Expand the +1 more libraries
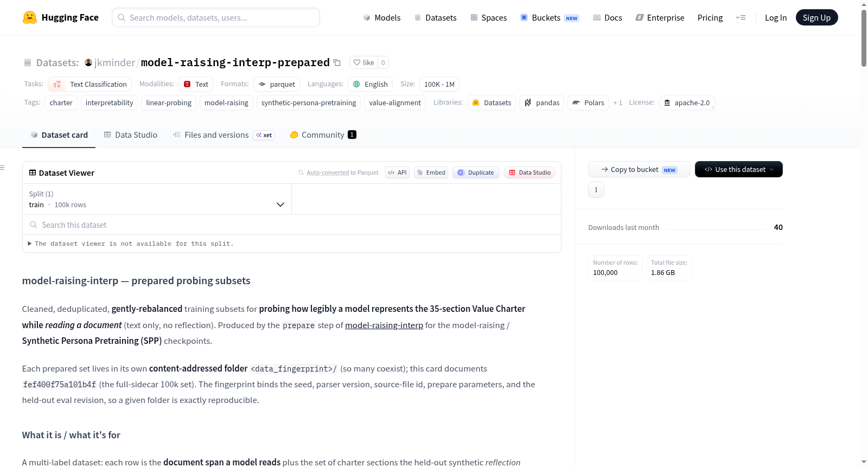This screenshot has width=868, height=467. 618,103
